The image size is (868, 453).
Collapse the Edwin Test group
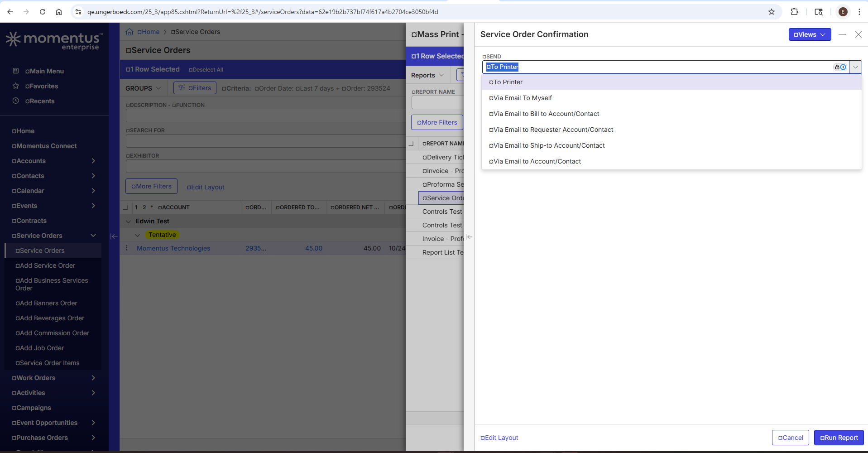click(x=128, y=222)
